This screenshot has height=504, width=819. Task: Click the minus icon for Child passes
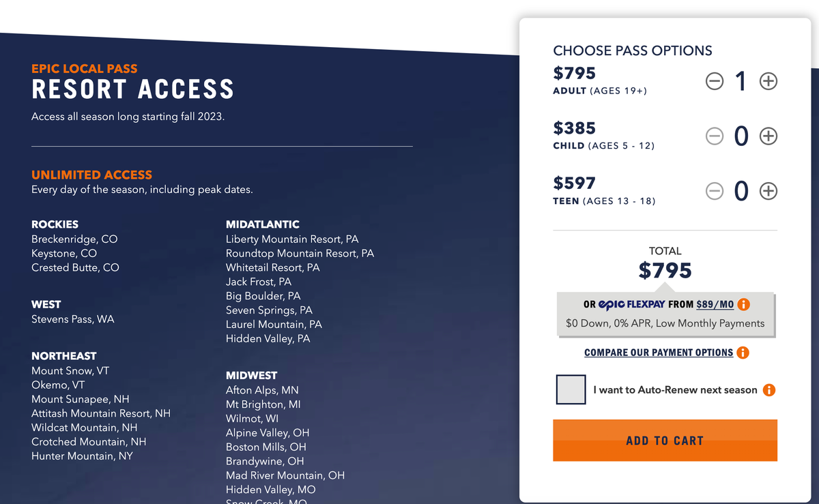(715, 136)
